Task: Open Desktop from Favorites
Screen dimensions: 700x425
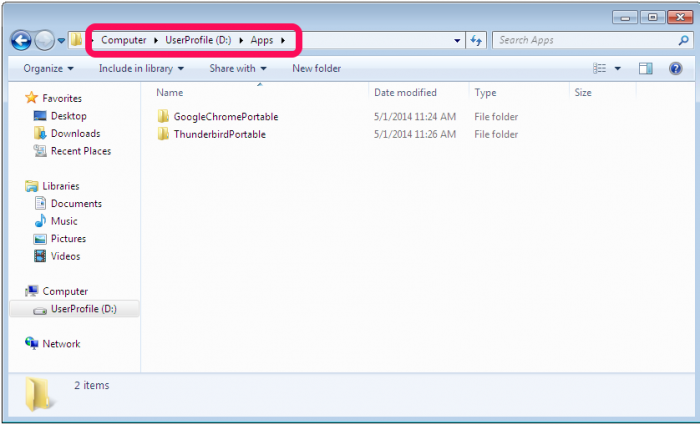Action: 69,116
